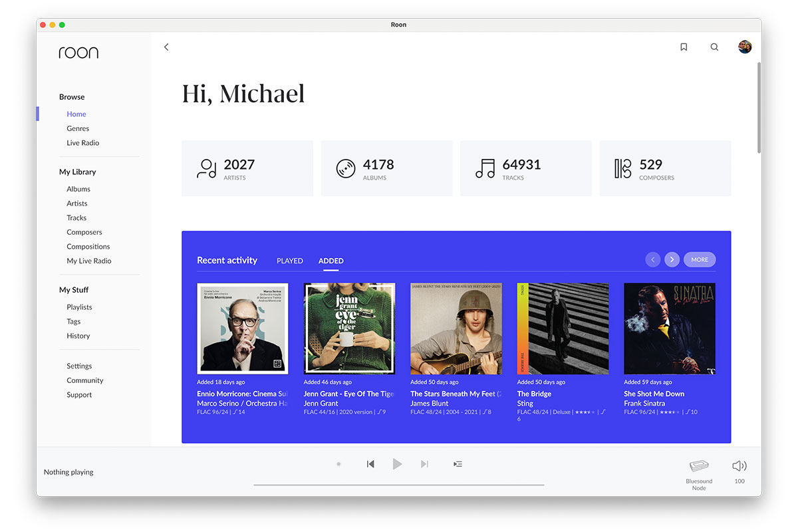Image resolution: width=798 pixels, height=532 pixels.
Task: Click 'Marco Serino / Orchestra' artist text
Action: pos(242,403)
